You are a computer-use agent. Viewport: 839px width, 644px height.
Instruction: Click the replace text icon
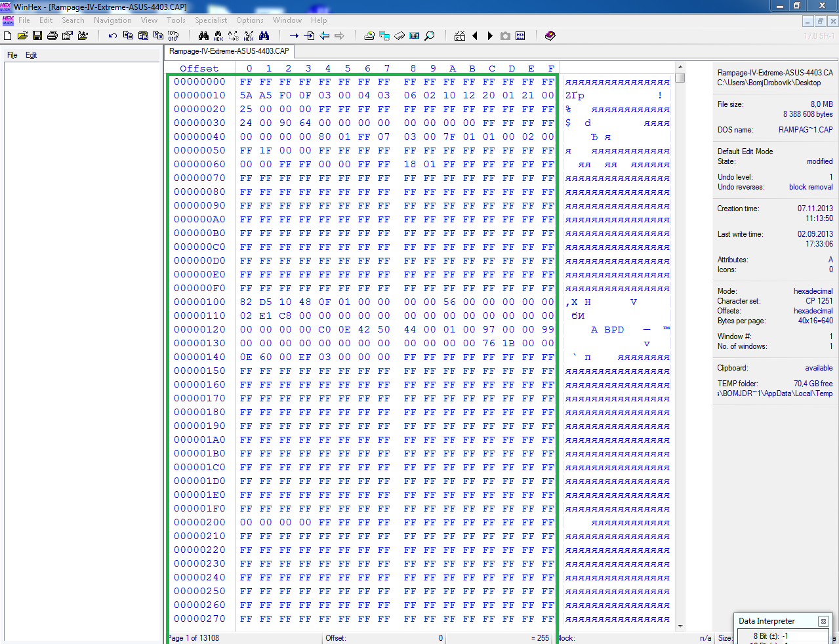[x=234, y=35]
